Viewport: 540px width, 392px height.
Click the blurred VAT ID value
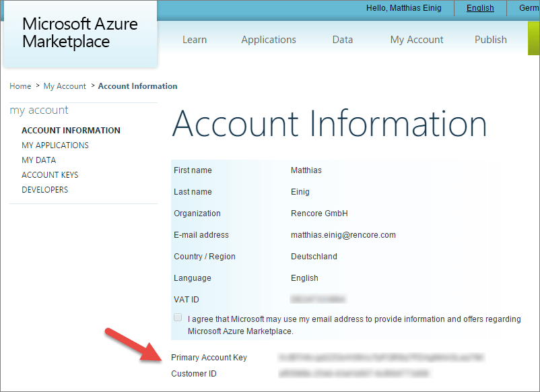click(318, 299)
